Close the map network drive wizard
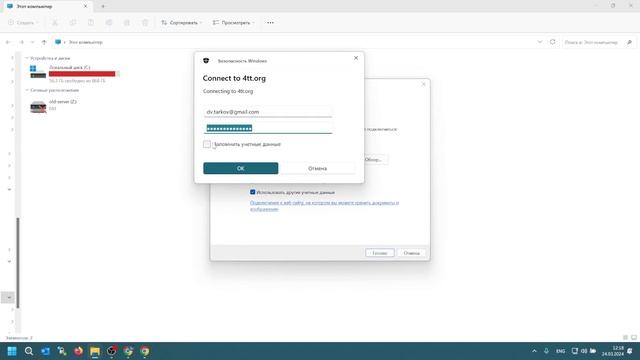This screenshot has width=640, height=360. tap(423, 84)
